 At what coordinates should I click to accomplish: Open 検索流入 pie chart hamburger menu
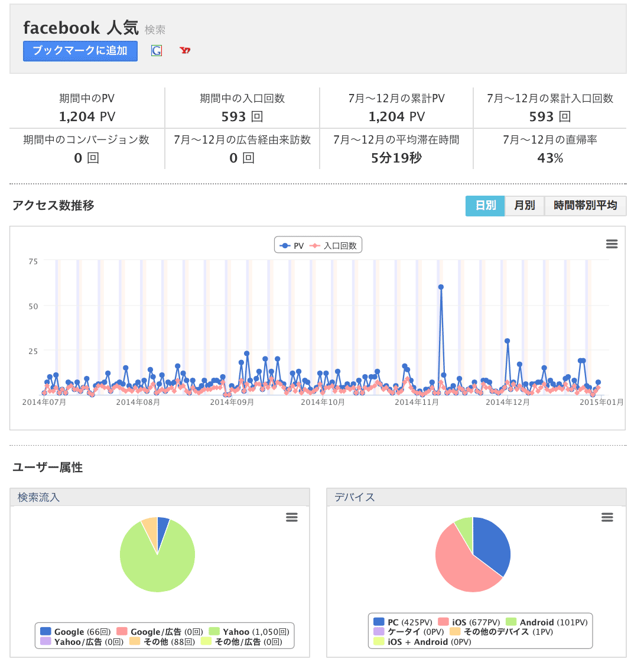[x=292, y=517]
